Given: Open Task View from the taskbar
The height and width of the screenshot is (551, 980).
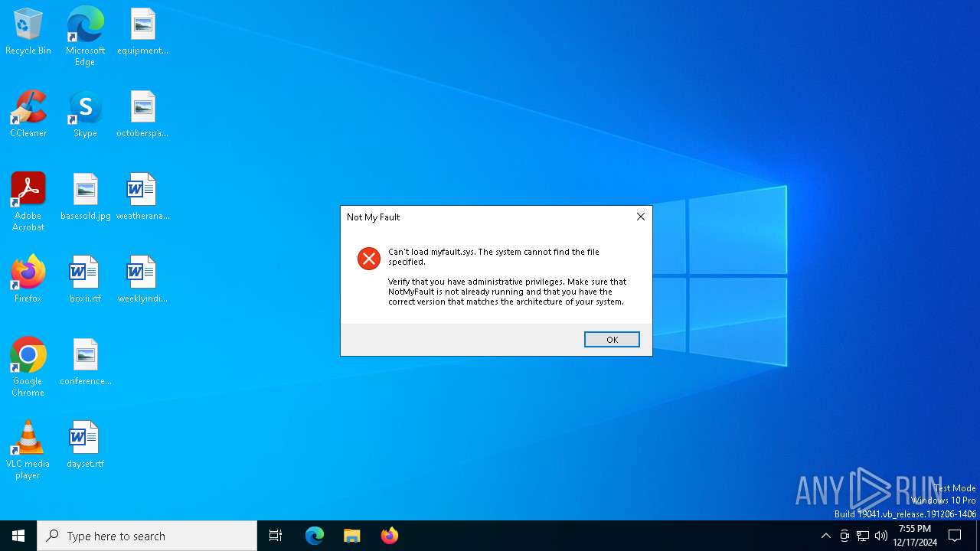Looking at the screenshot, I should [x=276, y=536].
